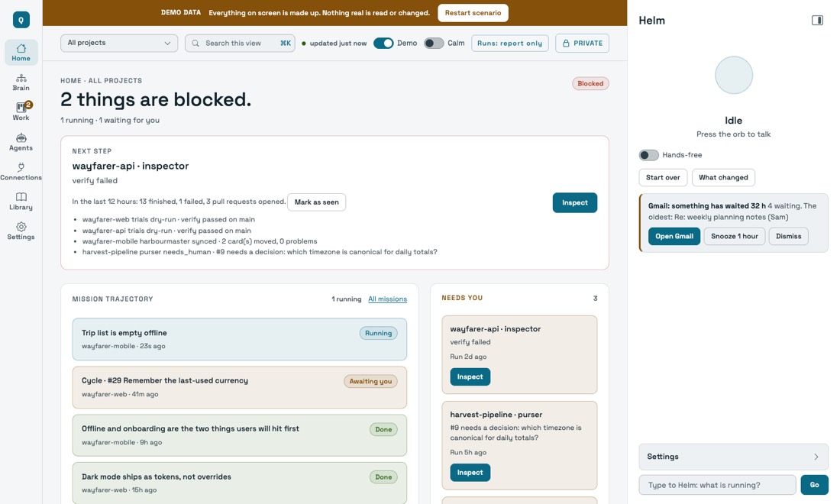Image resolution: width=840 pixels, height=504 pixels.
Task: Click the Q logo icon in sidebar
Action: click(21, 20)
